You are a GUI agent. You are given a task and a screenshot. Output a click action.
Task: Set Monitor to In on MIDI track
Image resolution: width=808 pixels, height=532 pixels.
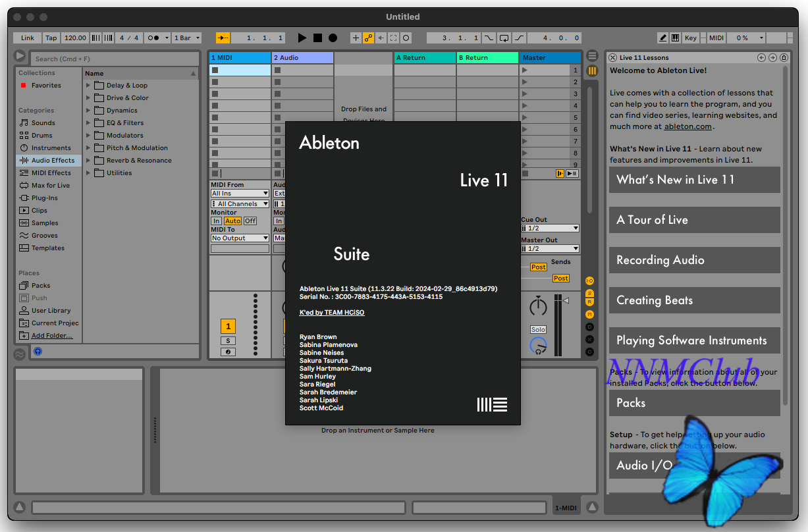[217, 221]
